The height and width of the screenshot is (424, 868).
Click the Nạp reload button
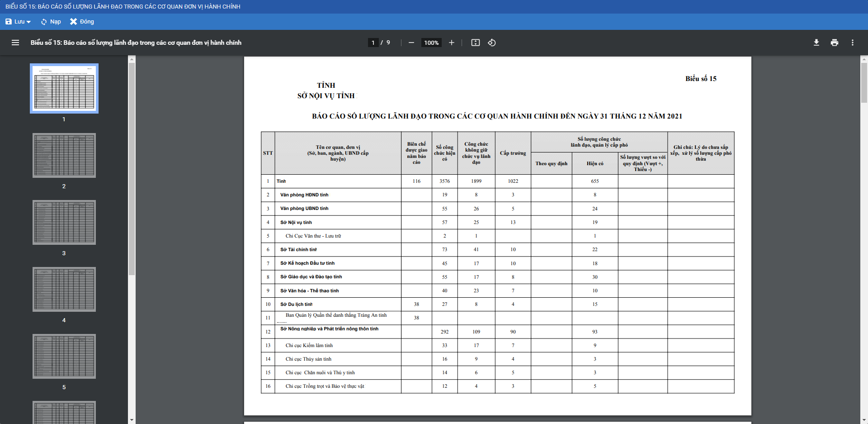pos(51,22)
